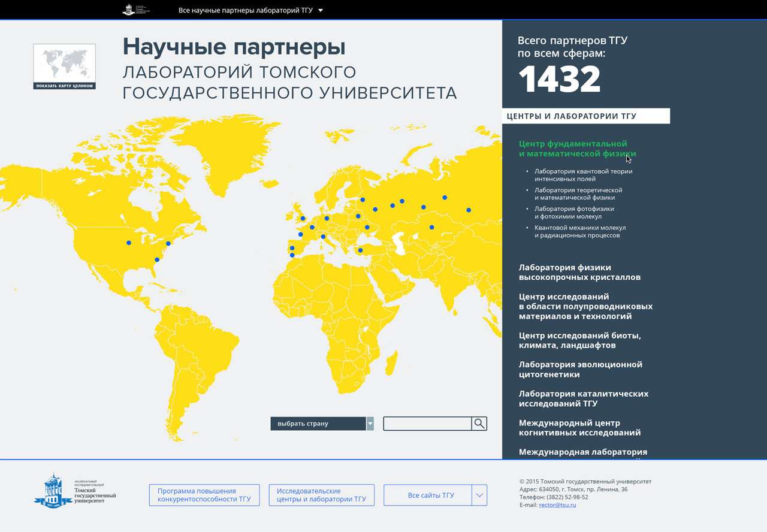Click the easternmost partner dot in Russia
The image size is (767, 532).
[469, 210]
